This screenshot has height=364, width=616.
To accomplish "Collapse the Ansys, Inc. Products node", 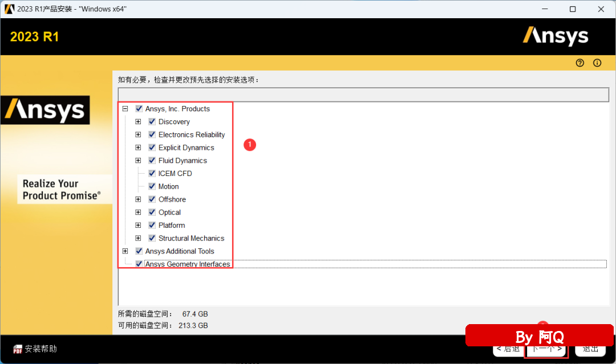I will [x=125, y=109].
